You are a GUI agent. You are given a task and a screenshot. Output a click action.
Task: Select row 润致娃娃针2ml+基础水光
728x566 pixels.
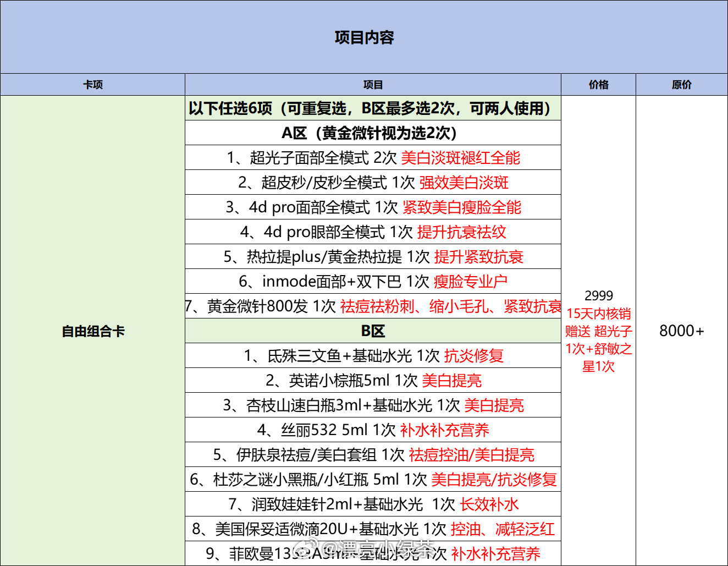[373, 504]
